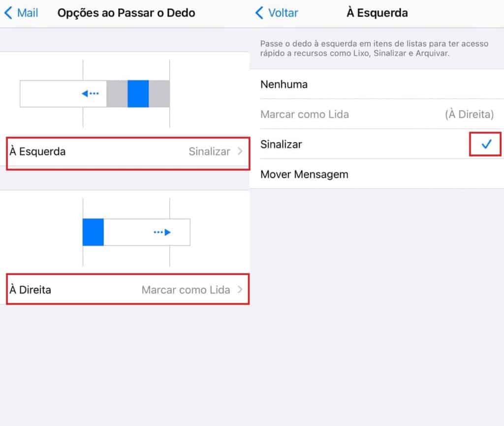Image resolution: width=504 pixels, height=426 pixels.
Task: Tap the chevron beside Marcar como Lida
Action: (240, 289)
